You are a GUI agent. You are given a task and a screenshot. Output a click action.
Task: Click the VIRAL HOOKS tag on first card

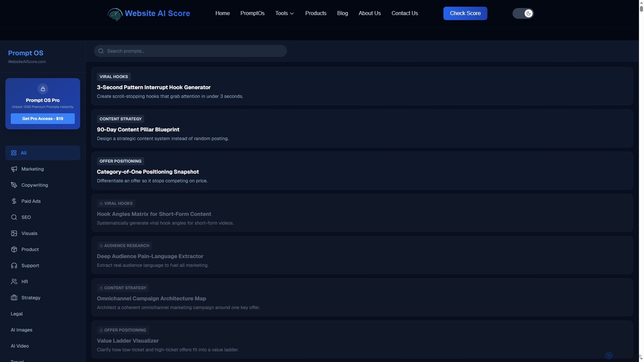[114, 77]
